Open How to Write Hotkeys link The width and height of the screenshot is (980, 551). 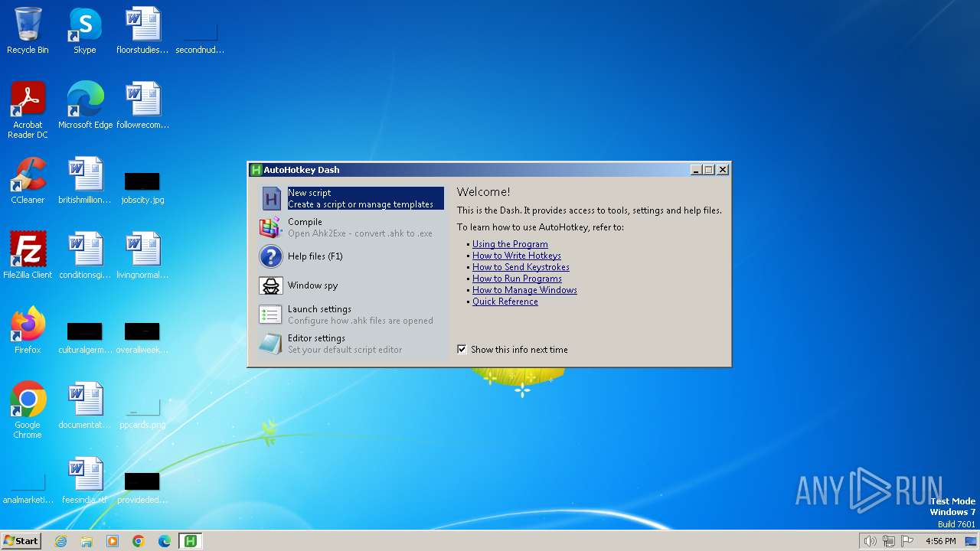click(517, 256)
